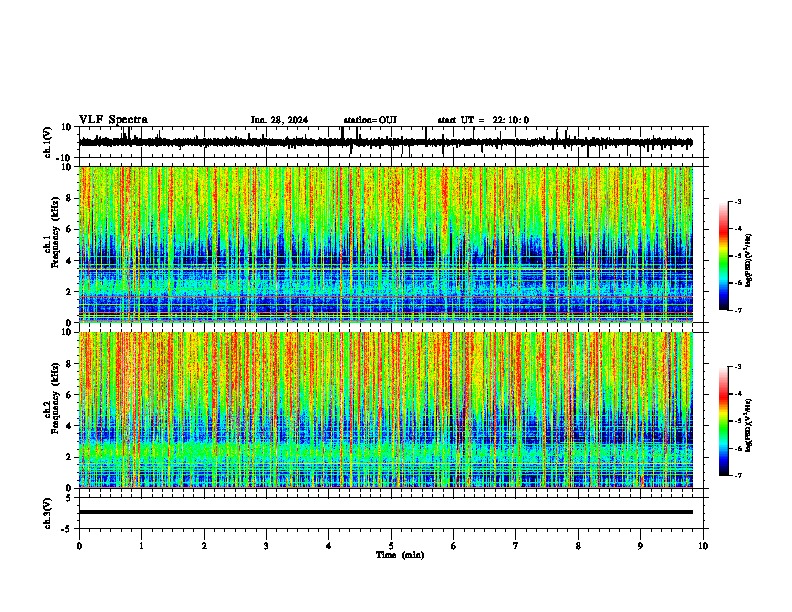This screenshot has width=792, height=612.
Task: Click the ch.3(V) axis label
Action: (x=47, y=513)
